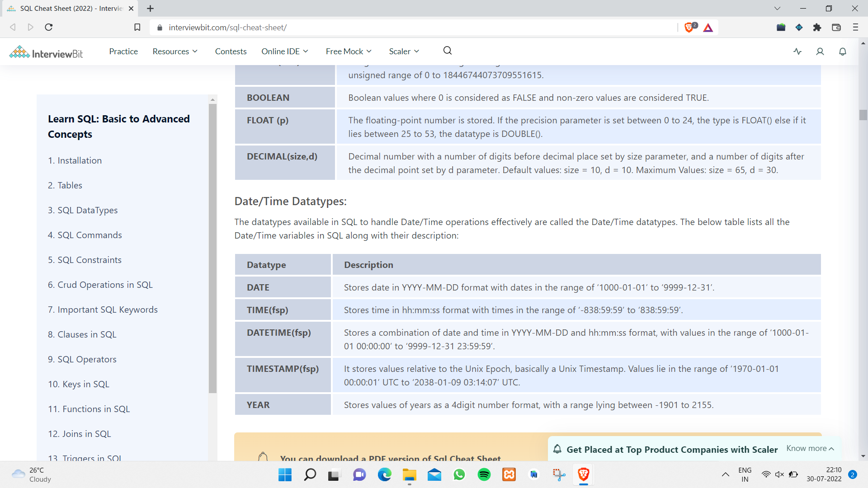Open your InterviewBit profile icon
This screenshot has width=868, height=488.
pos(820,52)
